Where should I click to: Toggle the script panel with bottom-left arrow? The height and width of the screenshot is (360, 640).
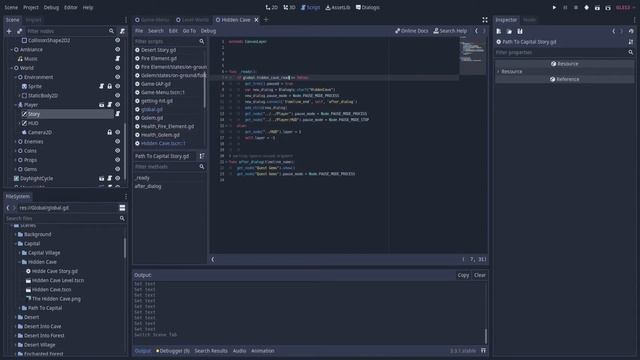click(x=213, y=259)
